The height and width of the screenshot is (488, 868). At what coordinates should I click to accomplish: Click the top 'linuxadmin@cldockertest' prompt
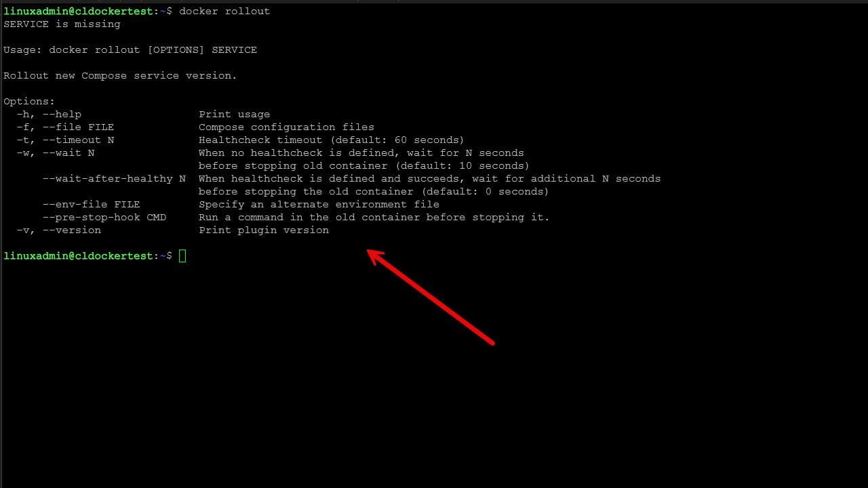[79, 11]
